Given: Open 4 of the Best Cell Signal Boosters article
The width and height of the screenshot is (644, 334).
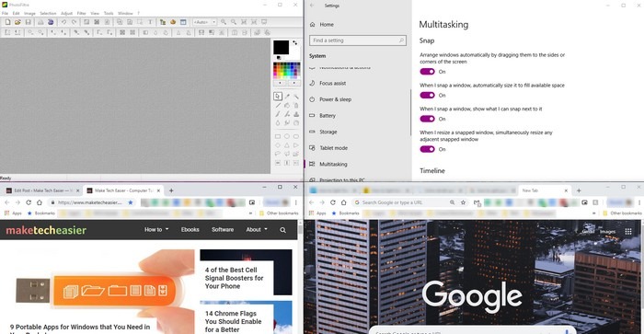Looking at the screenshot, I should 234,278.
